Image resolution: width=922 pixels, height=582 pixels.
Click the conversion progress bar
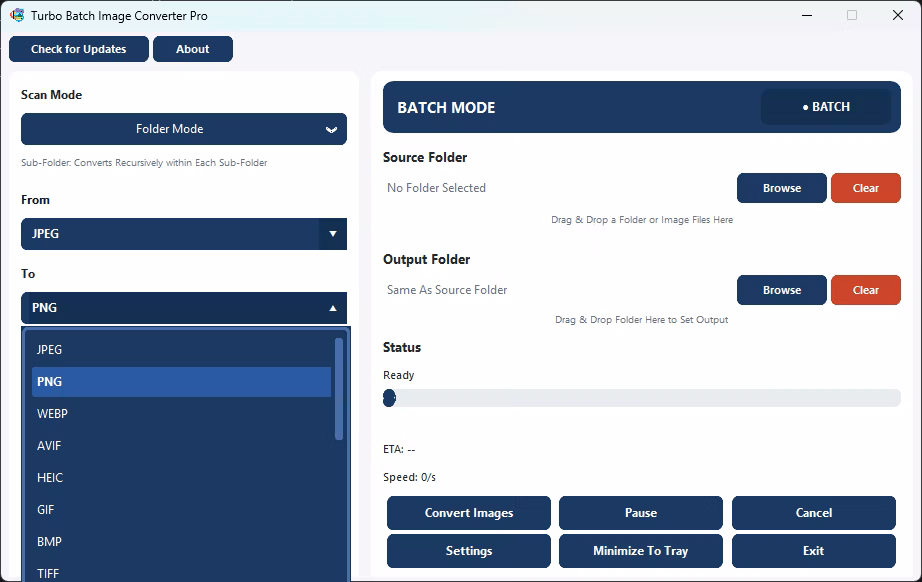click(642, 398)
